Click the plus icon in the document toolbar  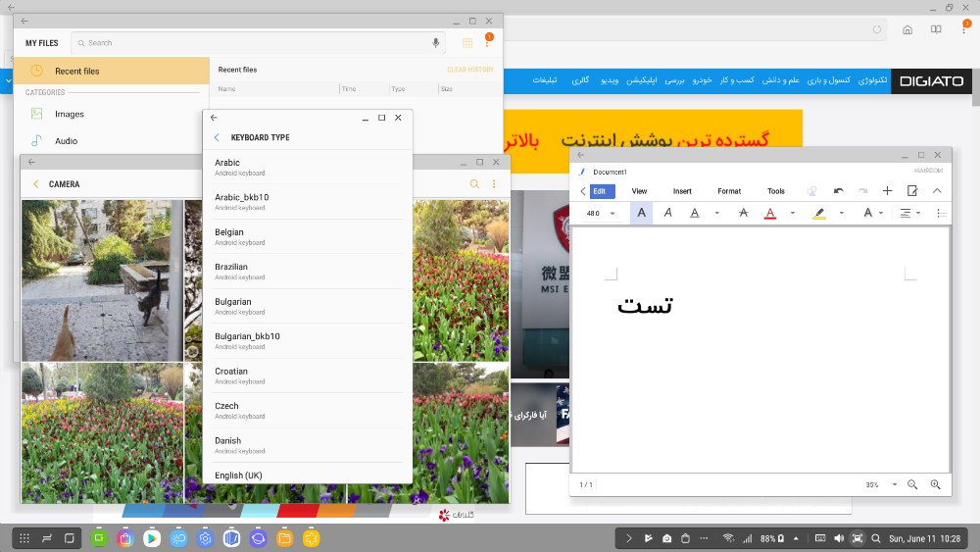coord(887,191)
